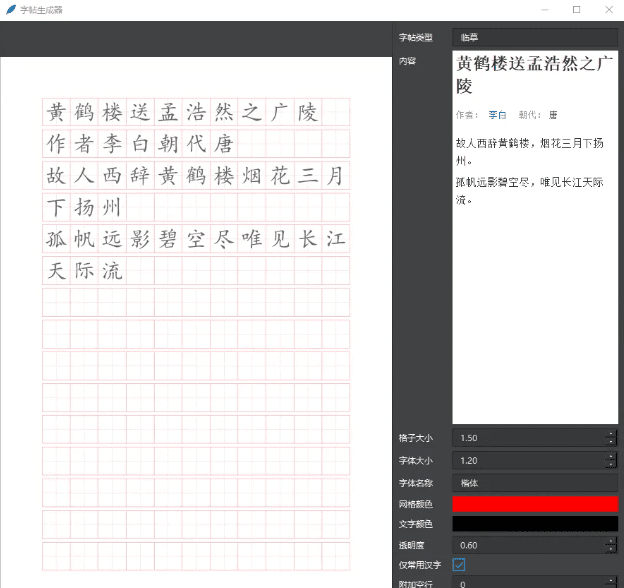Decrease 字体大小 with the down arrow
The image size is (624, 588).
[x=611, y=465]
